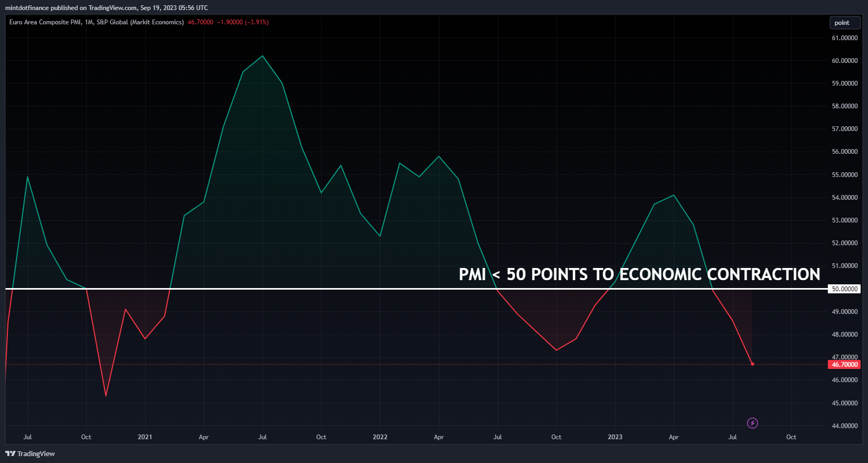Click the 2021 label on the time axis
The width and height of the screenshot is (868, 463).
point(145,437)
